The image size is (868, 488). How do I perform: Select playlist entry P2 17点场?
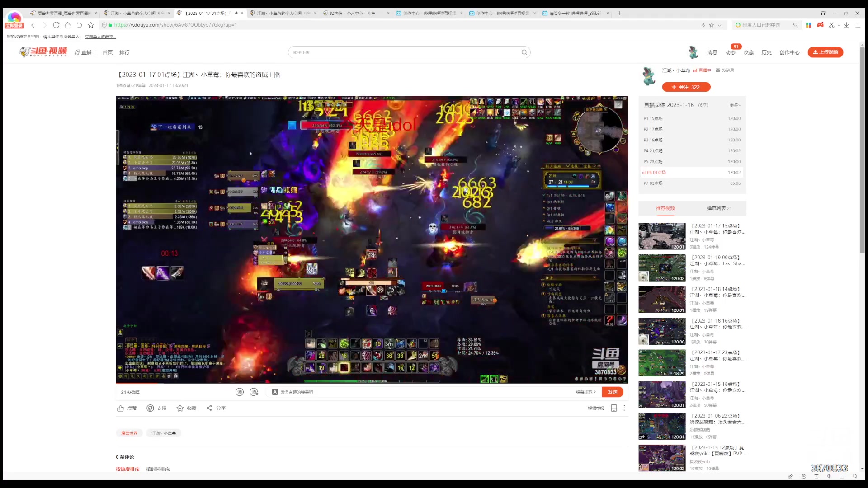692,129
